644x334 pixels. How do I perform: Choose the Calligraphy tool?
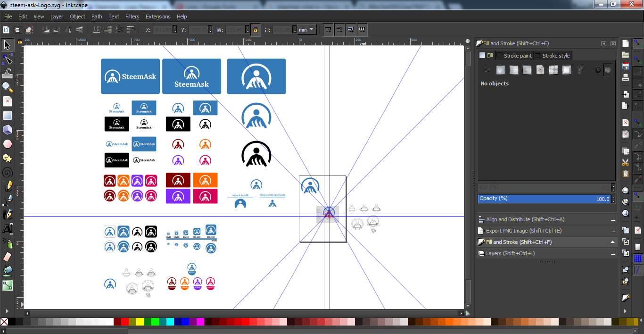tap(7, 215)
